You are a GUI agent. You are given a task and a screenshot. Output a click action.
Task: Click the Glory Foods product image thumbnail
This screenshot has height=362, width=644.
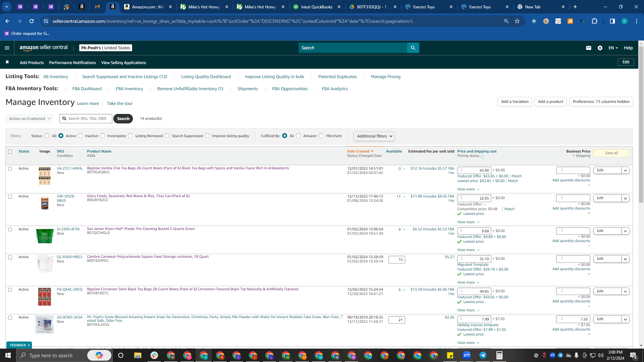pyautogui.click(x=45, y=203)
